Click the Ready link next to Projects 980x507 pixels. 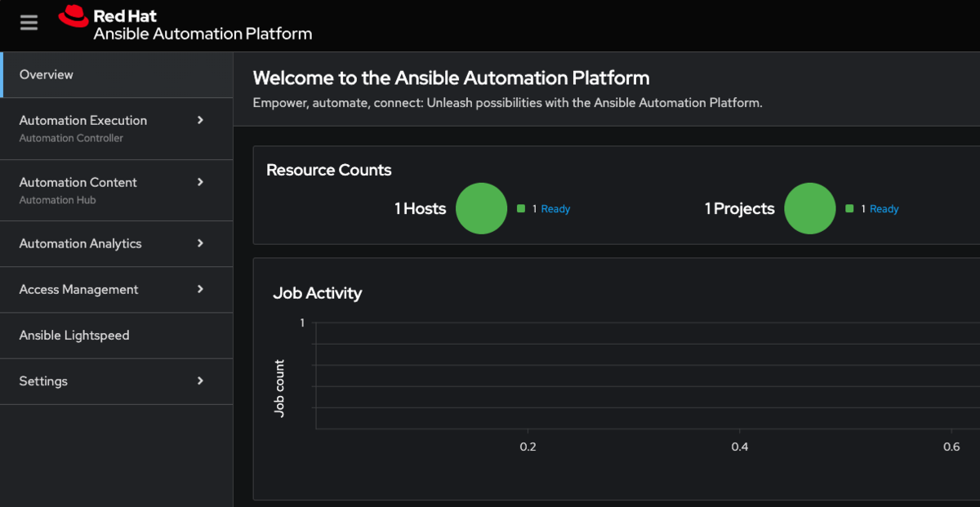884,209
